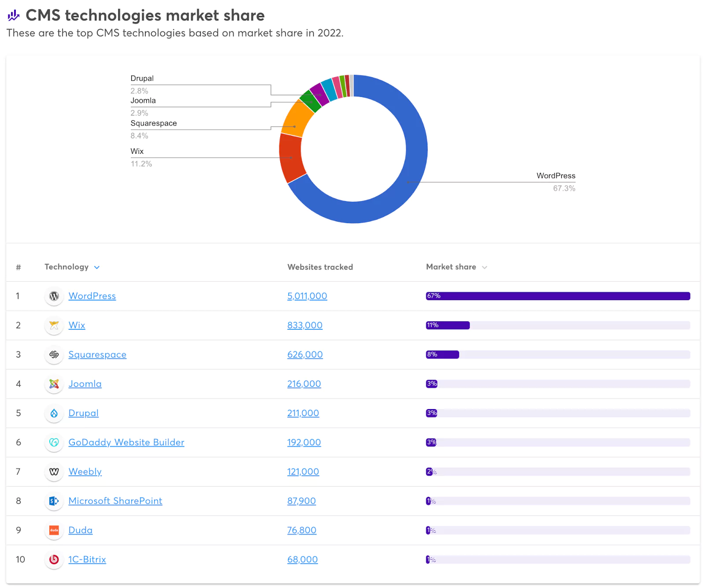This screenshot has width=705, height=588.
Task: Open the GoDaddy Website Builder link
Action: coord(126,443)
